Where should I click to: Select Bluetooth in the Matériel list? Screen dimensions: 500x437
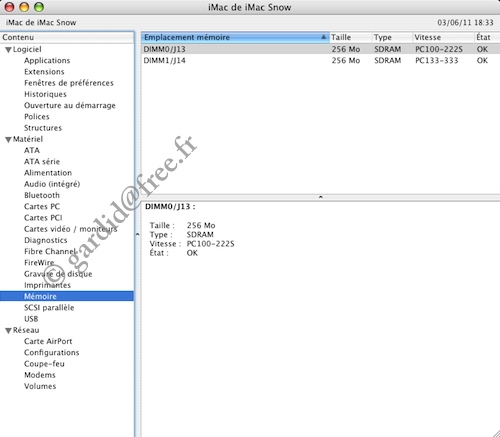pos(42,195)
